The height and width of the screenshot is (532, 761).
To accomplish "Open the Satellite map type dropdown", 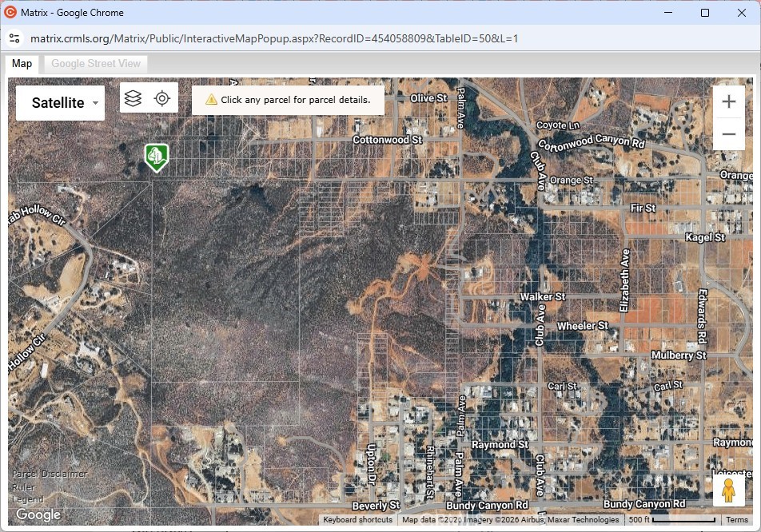I will pyautogui.click(x=60, y=103).
